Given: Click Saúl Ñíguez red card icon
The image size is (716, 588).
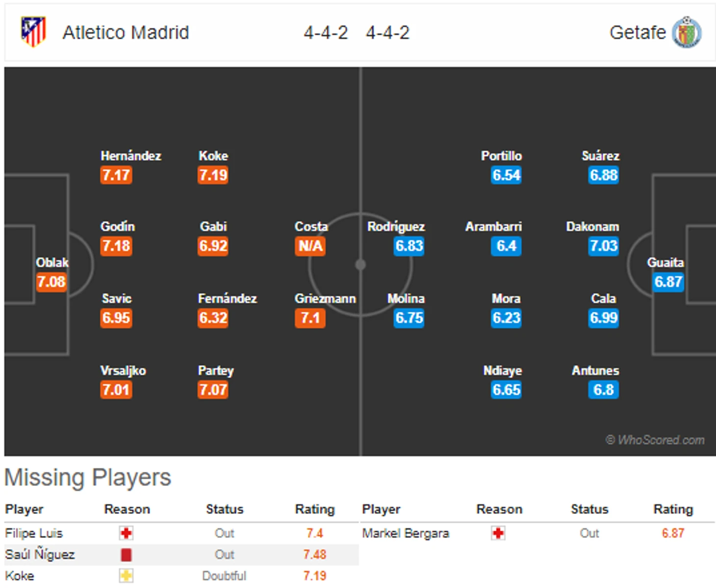Looking at the screenshot, I should pos(126,555).
